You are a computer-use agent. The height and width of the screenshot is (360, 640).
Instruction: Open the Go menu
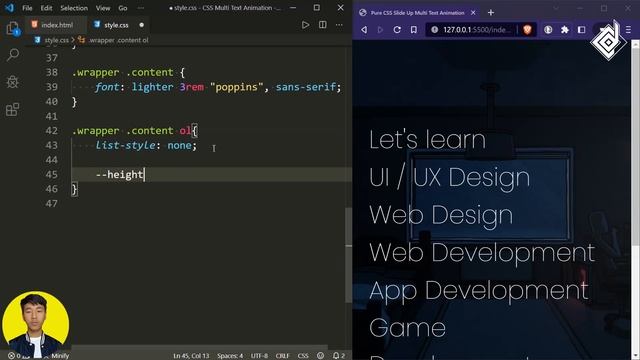click(123, 8)
